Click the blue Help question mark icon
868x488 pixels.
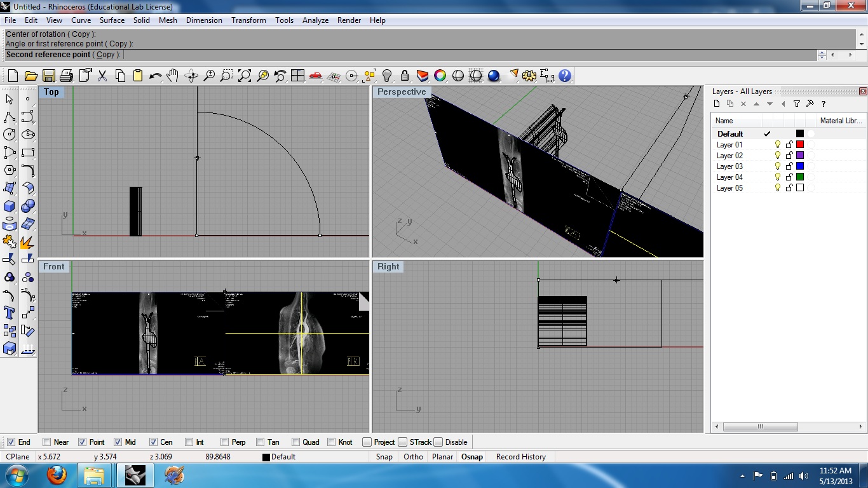(565, 76)
